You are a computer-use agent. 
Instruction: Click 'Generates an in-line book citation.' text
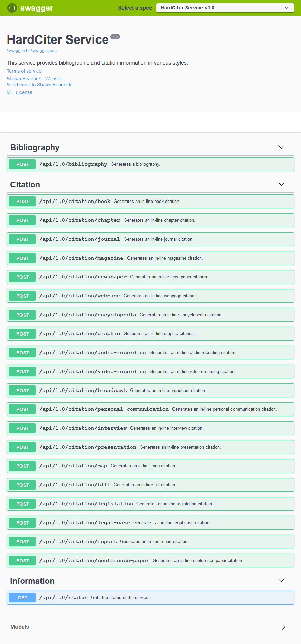tap(147, 202)
